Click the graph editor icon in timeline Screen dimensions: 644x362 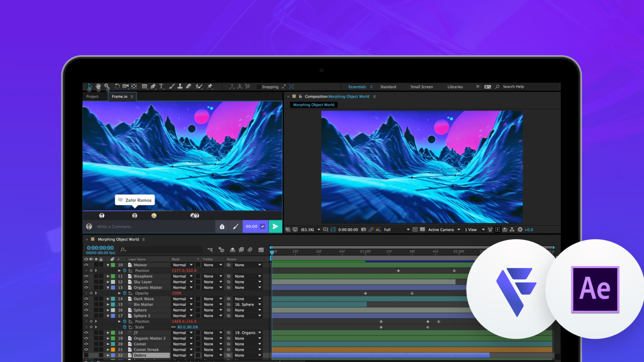(261, 250)
